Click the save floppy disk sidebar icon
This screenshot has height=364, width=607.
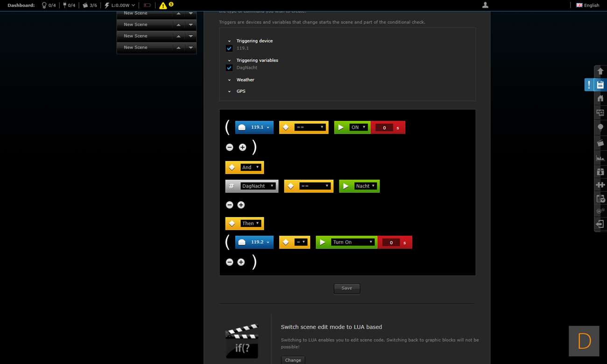click(600, 84)
